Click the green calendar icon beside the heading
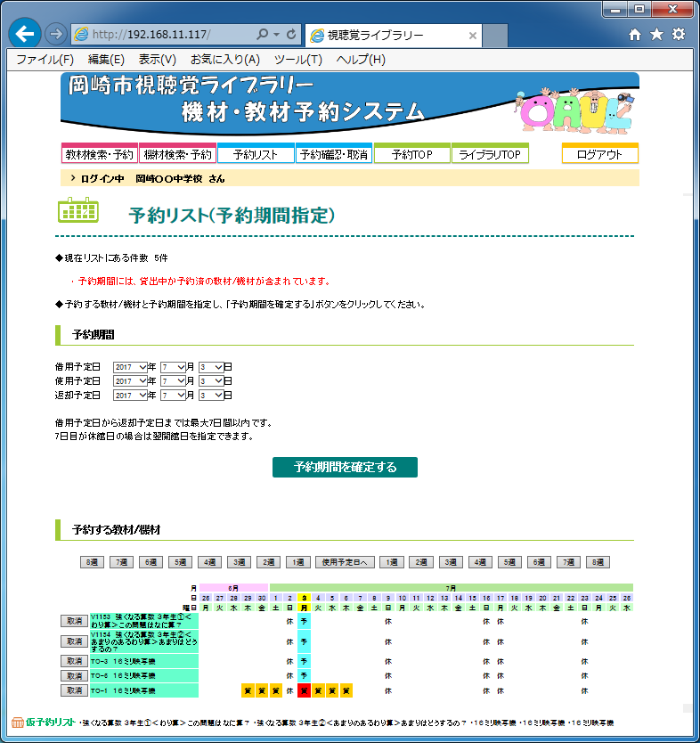Image resolution: width=700 pixels, height=743 pixels. (77, 209)
